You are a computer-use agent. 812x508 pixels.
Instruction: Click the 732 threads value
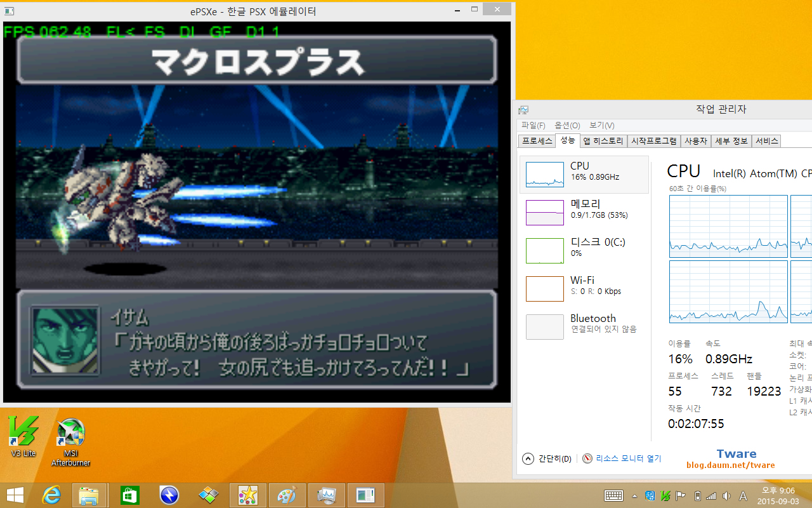point(721,391)
